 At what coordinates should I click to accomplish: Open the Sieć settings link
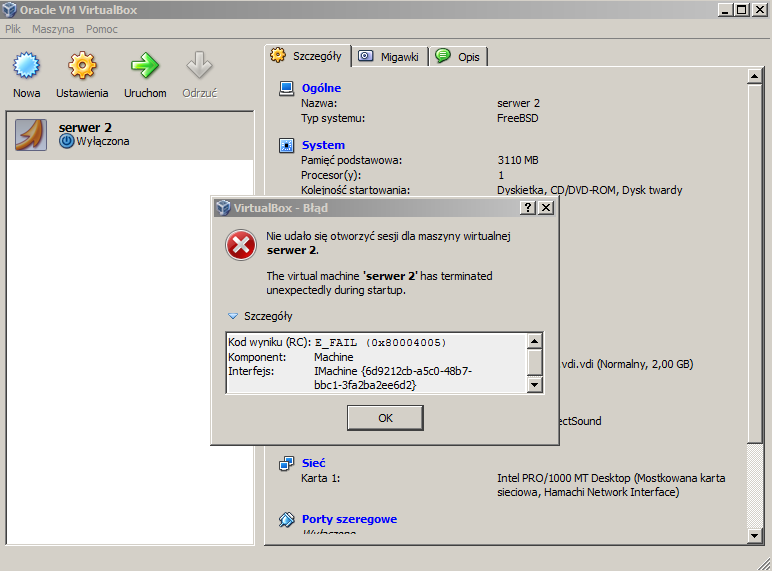[x=314, y=463]
